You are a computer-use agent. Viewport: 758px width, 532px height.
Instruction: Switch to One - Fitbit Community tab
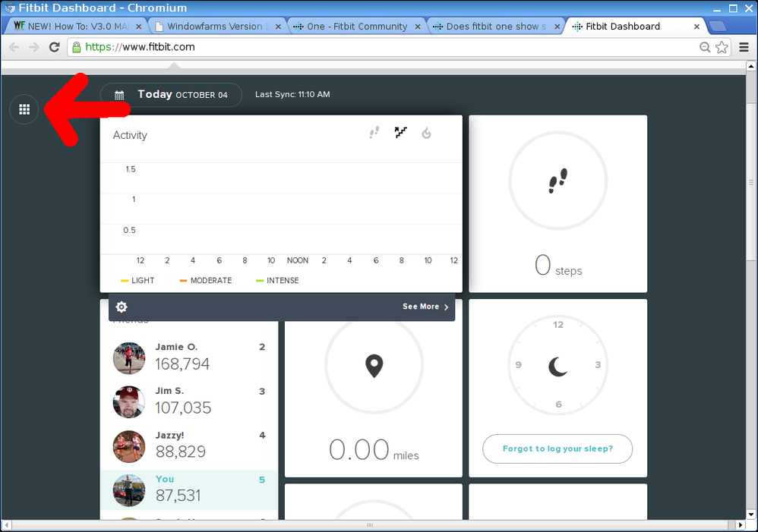tap(357, 27)
